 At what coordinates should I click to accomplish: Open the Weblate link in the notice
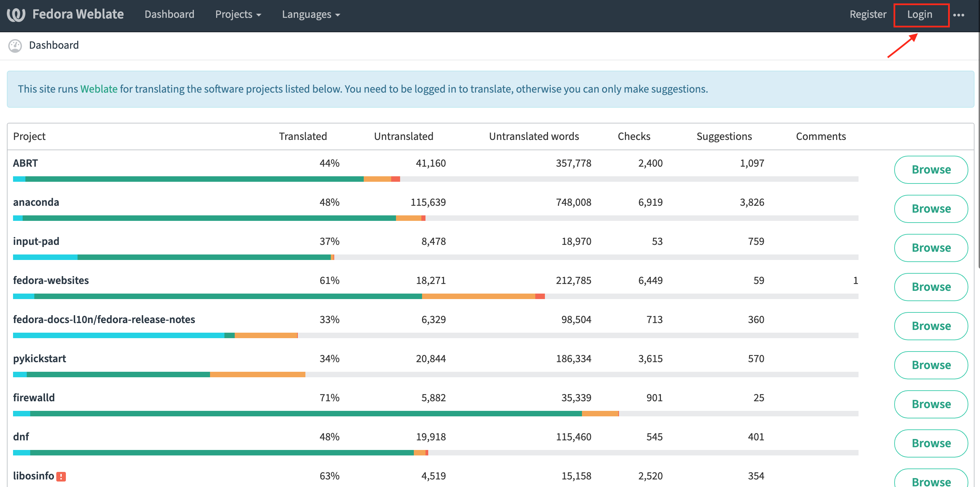click(x=99, y=89)
